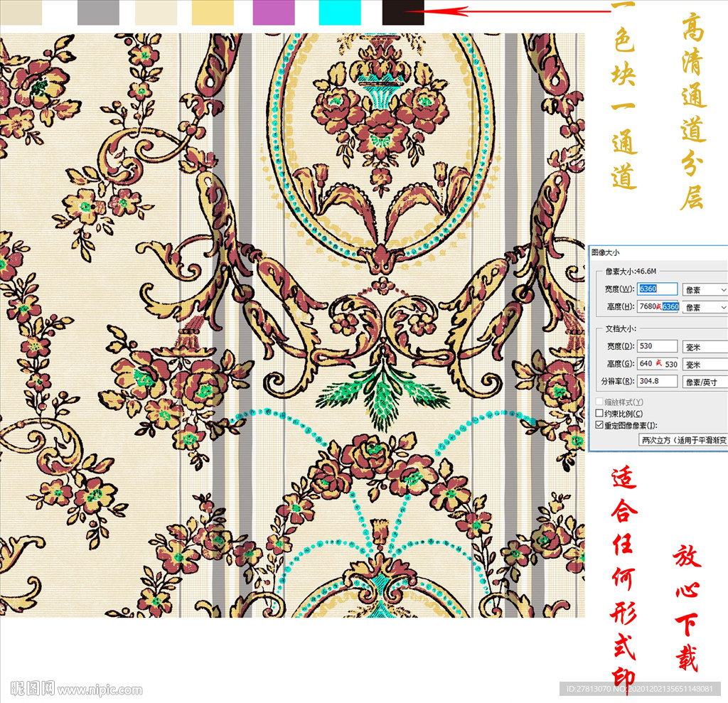Viewport: 728px width, 703px height.
Task: Click the nipic logo watermark
Action: tap(33, 688)
